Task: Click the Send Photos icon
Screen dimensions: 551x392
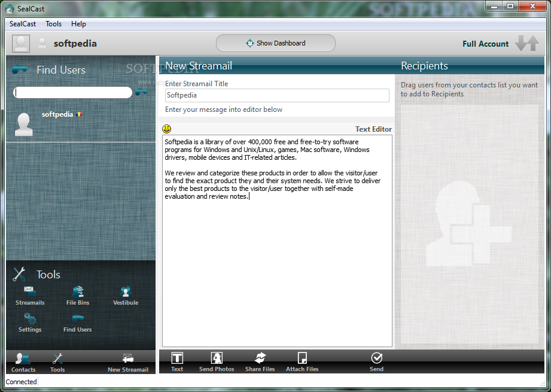Action: coord(217,358)
